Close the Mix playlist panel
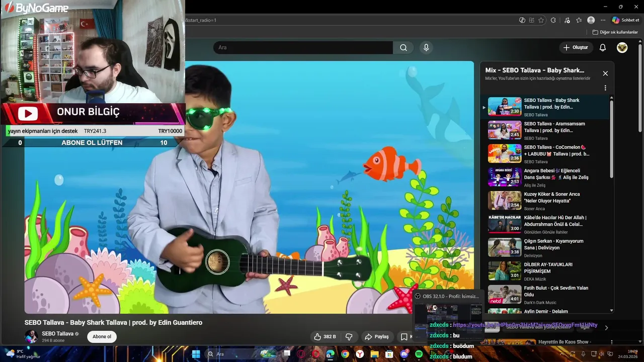644x362 pixels. pyautogui.click(x=605, y=73)
